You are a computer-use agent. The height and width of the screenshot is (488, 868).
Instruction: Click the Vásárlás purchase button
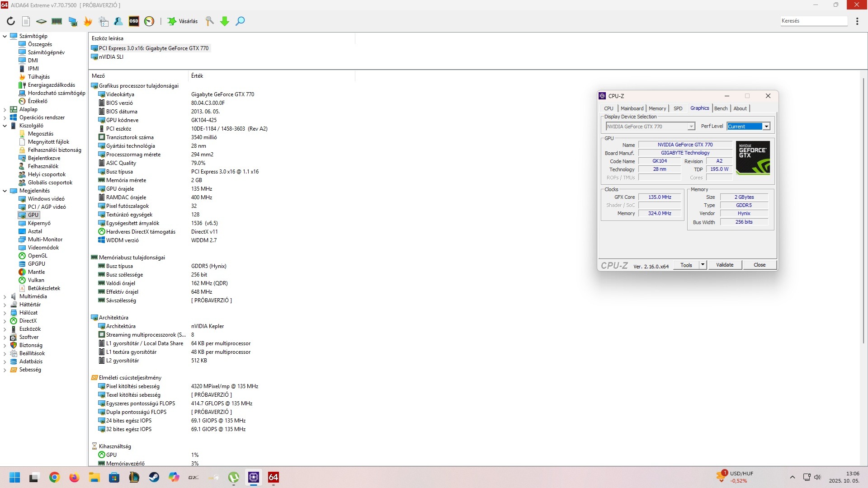pyautogui.click(x=183, y=21)
